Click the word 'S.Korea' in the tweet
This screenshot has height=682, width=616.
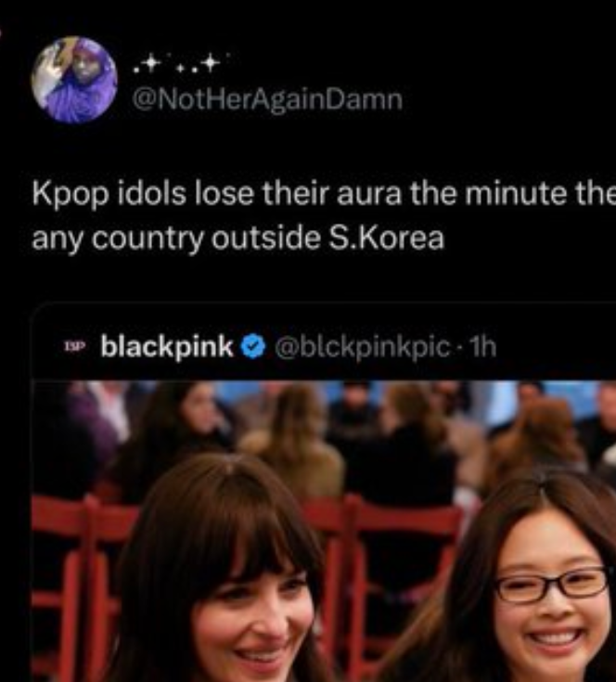click(387, 238)
